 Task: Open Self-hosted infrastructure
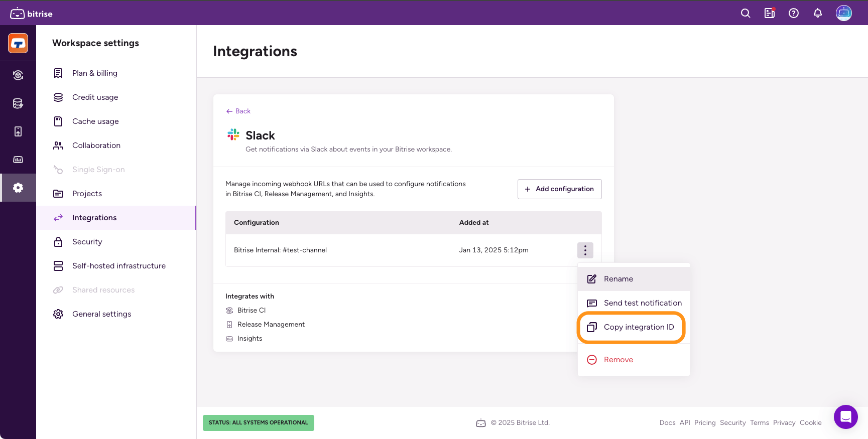click(116, 266)
